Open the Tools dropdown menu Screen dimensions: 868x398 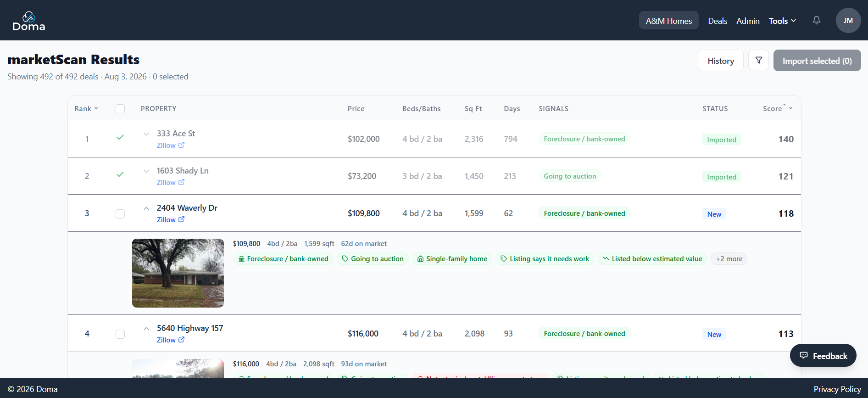782,21
